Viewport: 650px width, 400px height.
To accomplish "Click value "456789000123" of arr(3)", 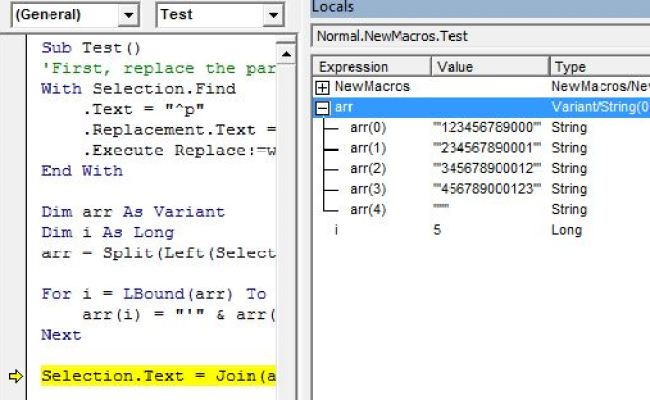I will 487,189.
